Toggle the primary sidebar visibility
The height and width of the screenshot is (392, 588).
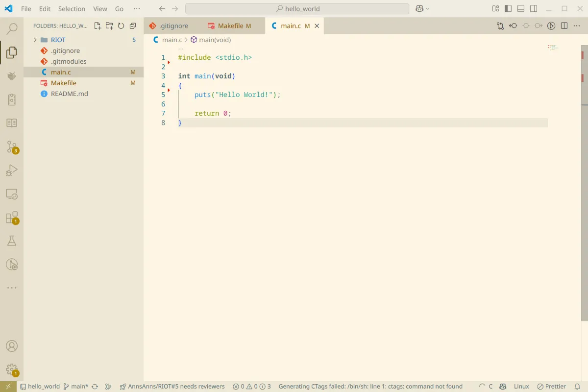pos(508,8)
